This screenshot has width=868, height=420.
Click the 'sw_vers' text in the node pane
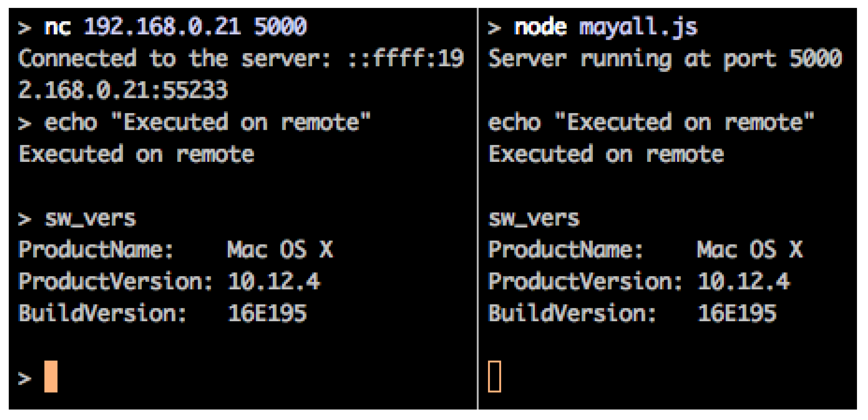pyautogui.click(x=534, y=218)
